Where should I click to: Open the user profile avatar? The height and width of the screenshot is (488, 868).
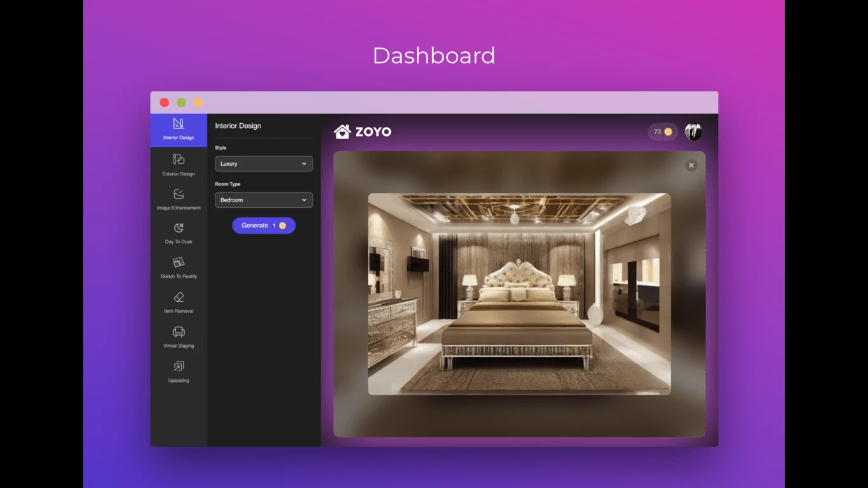(693, 131)
